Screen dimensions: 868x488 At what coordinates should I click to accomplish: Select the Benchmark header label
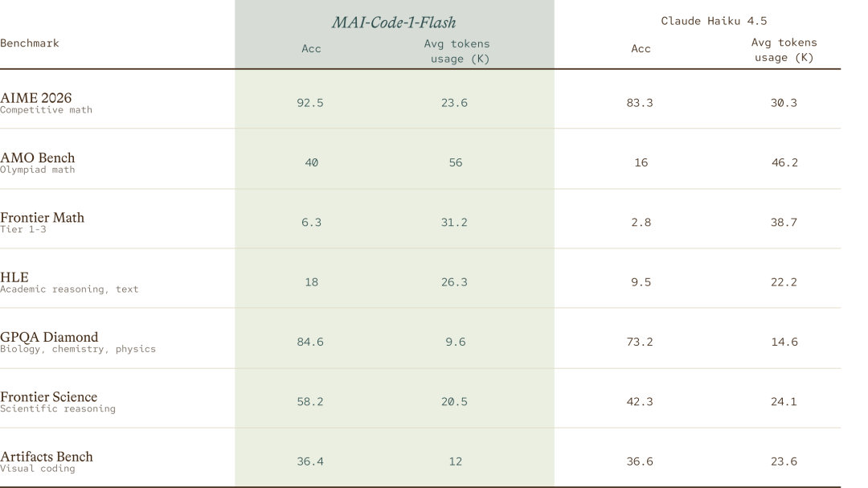pyautogui.click(x=30, y=43)
